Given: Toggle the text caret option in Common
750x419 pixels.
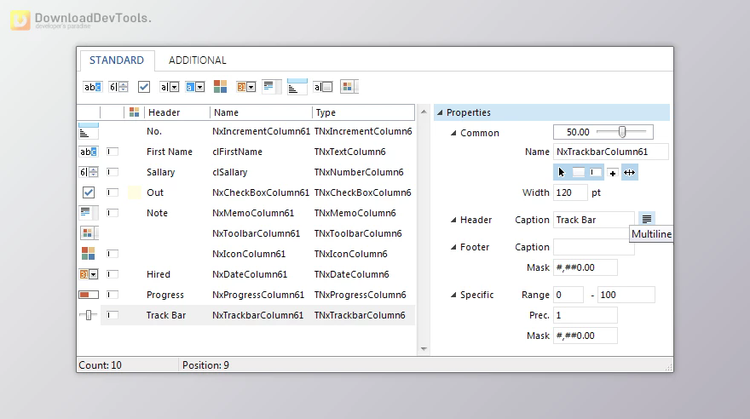Looking at the screenshot, I should [x=595, y=172].
